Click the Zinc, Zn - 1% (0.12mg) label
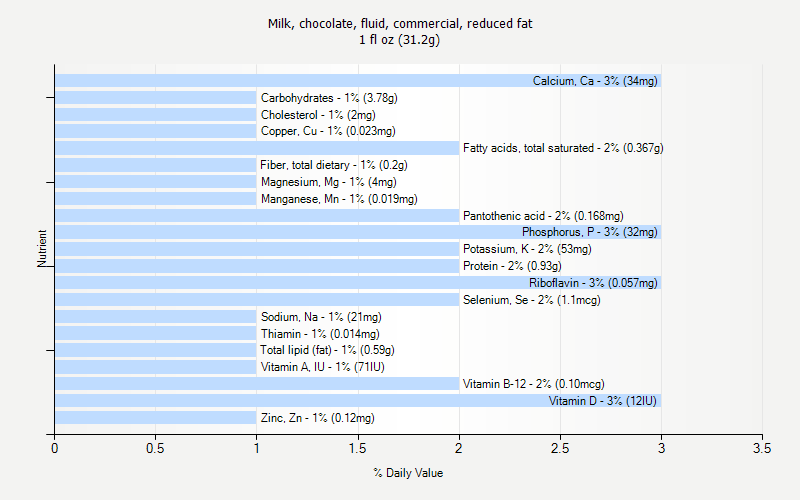The image size is (800, 500). click(x=317, y=418)
